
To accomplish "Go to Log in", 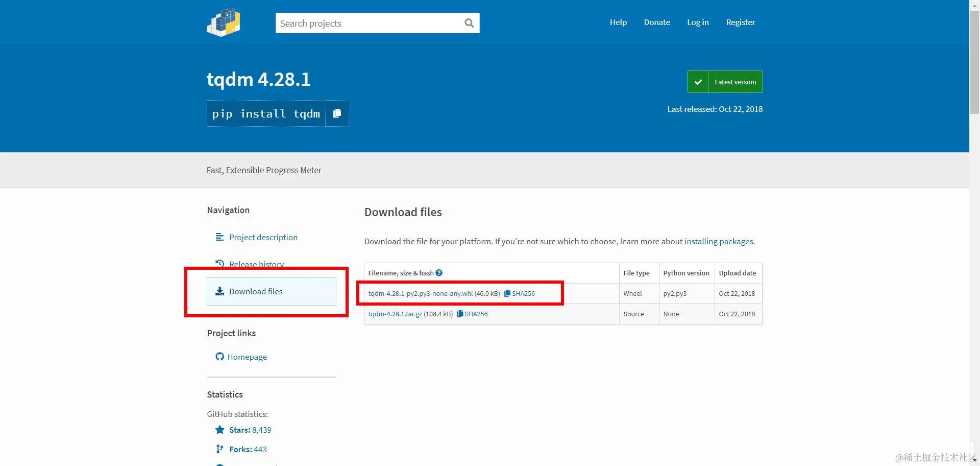I will 698,22.
